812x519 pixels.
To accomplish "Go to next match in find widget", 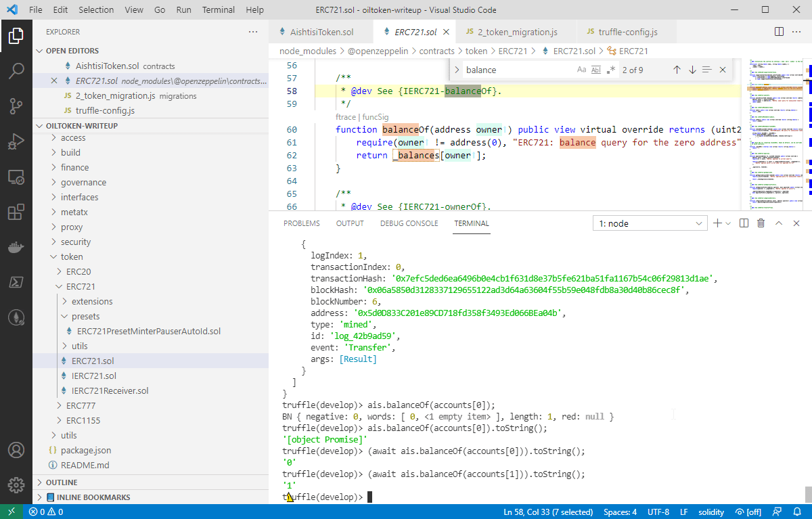I will click(692, 70).
